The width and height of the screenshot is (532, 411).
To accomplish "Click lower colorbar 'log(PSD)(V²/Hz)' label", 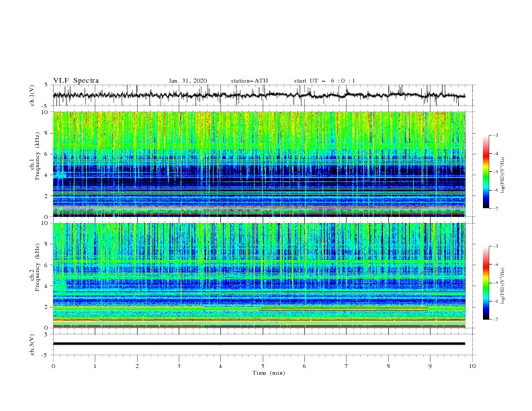I will (x=503, y=286).
